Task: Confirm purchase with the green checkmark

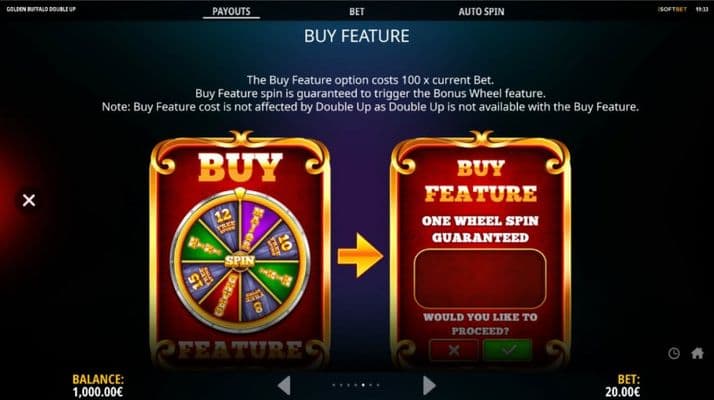Action: coord(508,350)
